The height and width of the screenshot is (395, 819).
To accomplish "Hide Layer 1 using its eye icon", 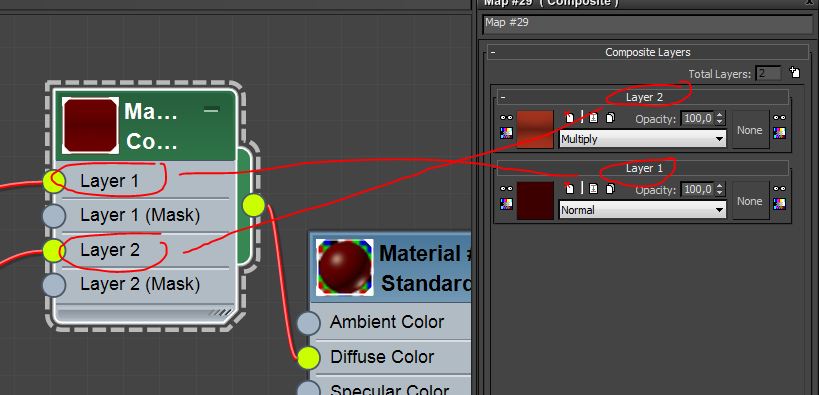I will point(506,189).
